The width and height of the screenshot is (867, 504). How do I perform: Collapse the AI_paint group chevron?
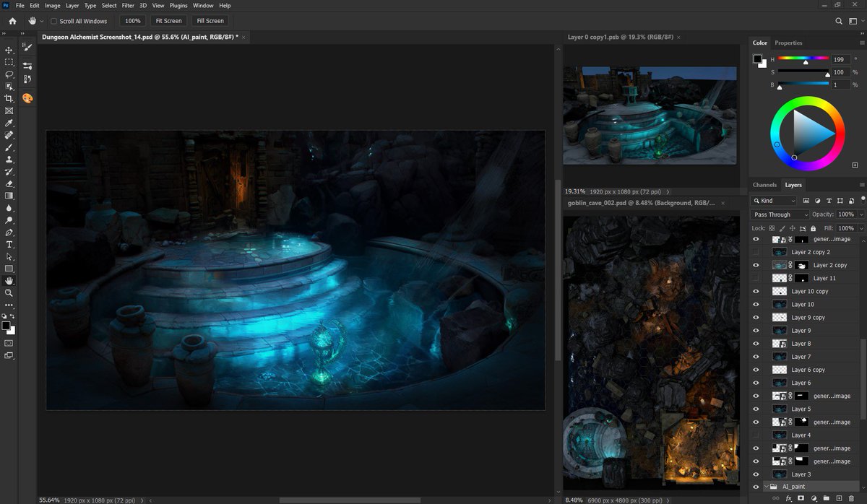767,487
